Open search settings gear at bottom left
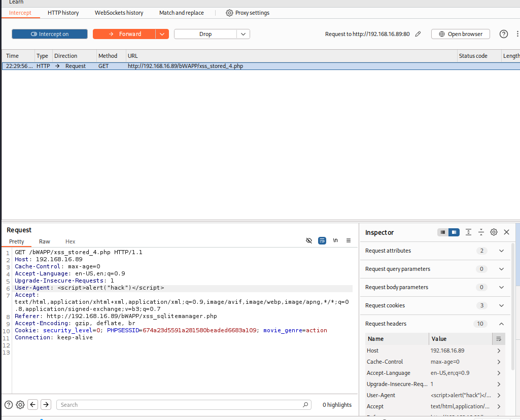The width and height of the screenshot is (520, 420). click(x=20, y=405)
